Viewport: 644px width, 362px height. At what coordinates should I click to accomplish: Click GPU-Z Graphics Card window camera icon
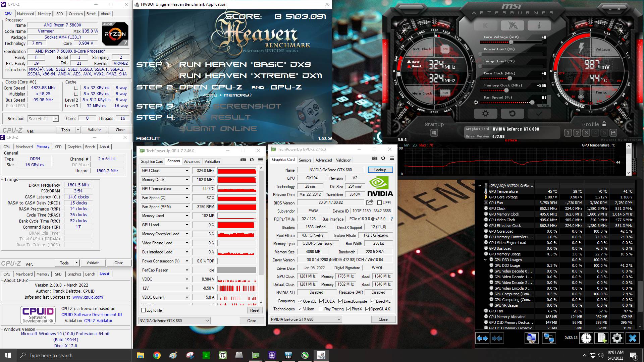(375, 158)
